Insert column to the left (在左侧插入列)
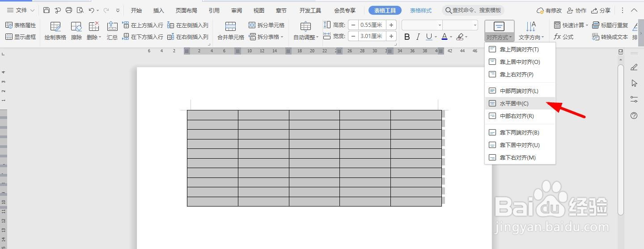Viewport: 644px width, 249px height. click(188, 25)
